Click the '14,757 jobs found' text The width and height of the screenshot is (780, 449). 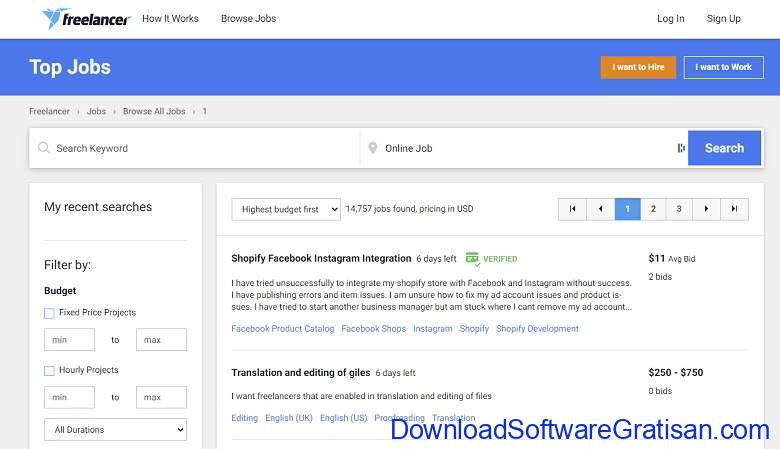point(381,209)
